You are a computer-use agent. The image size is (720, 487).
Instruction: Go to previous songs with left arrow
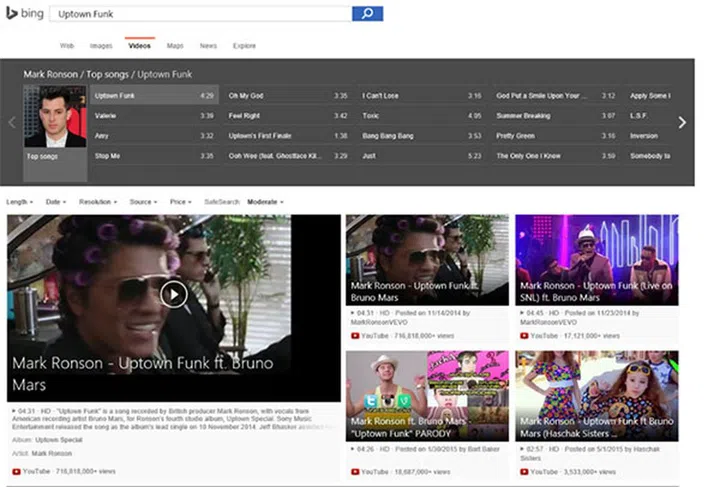click(12, 122)
